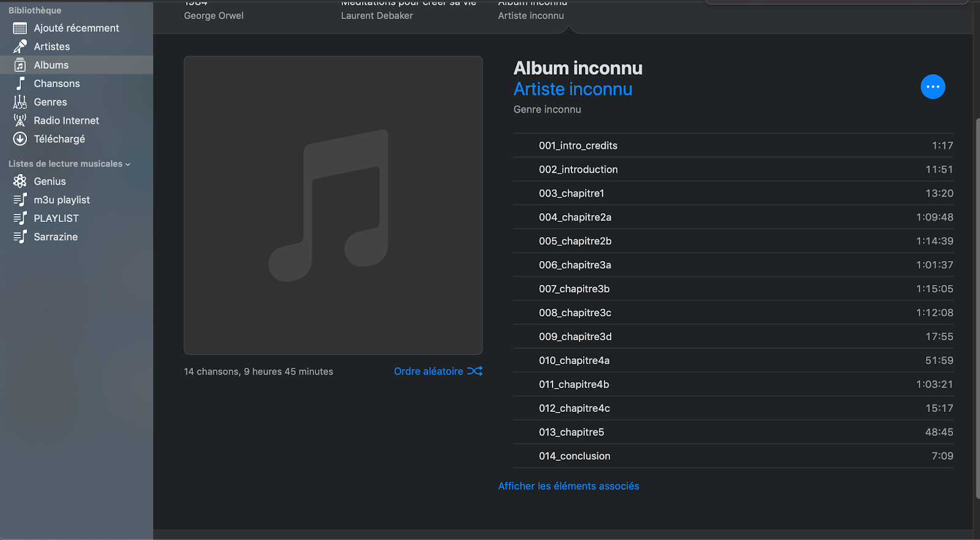Open the blue three-dots album options menu
The image size is (980, 540).
[x=932, y=87]
